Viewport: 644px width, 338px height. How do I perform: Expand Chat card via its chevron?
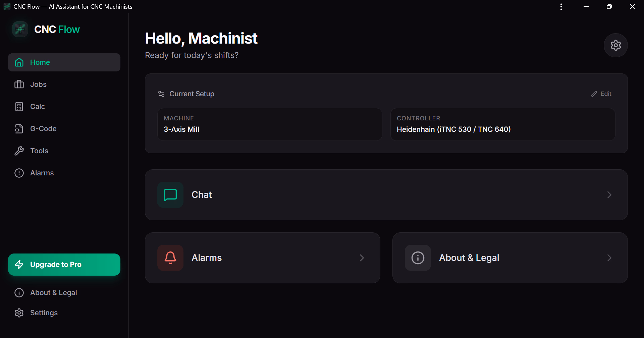pyautogui.click(x=609, y=195)
